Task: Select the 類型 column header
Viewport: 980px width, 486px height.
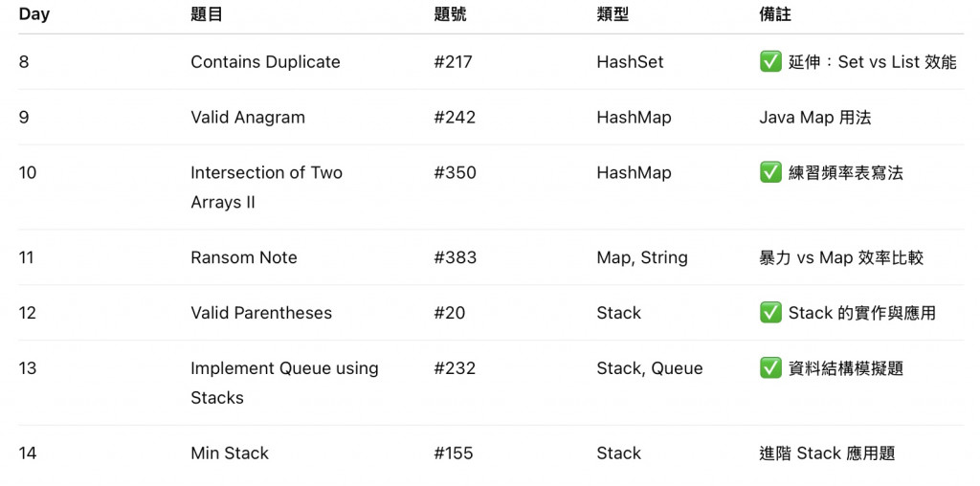Action: pos(612,14)
